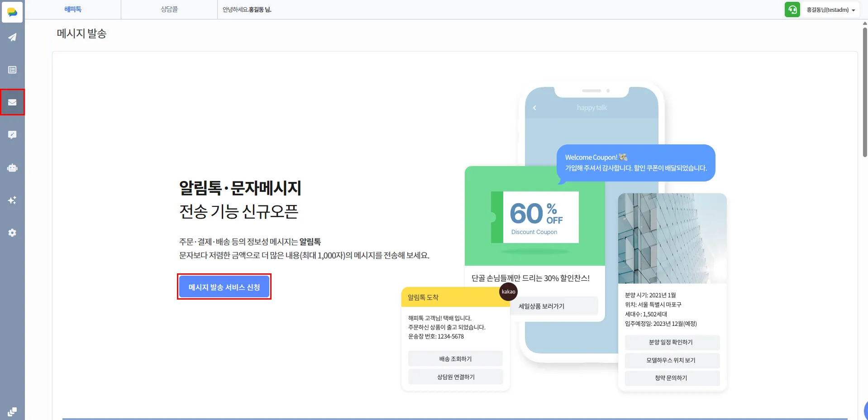Switch to the 해피톡 tab

pos(73,10)
